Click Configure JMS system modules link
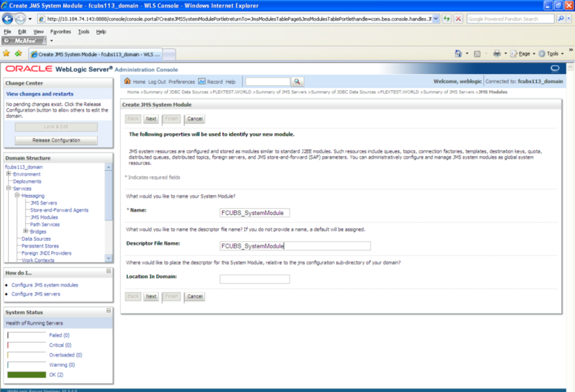 (45, 285)
